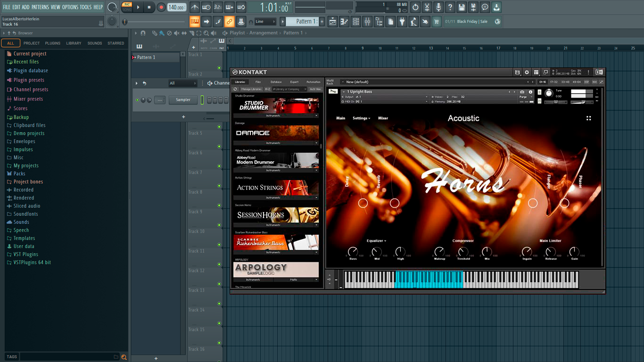Click Kontakt save (floppy disk) icon
Image resolution: width=644 pixels, height=362 pixels.
coord(517,72)
